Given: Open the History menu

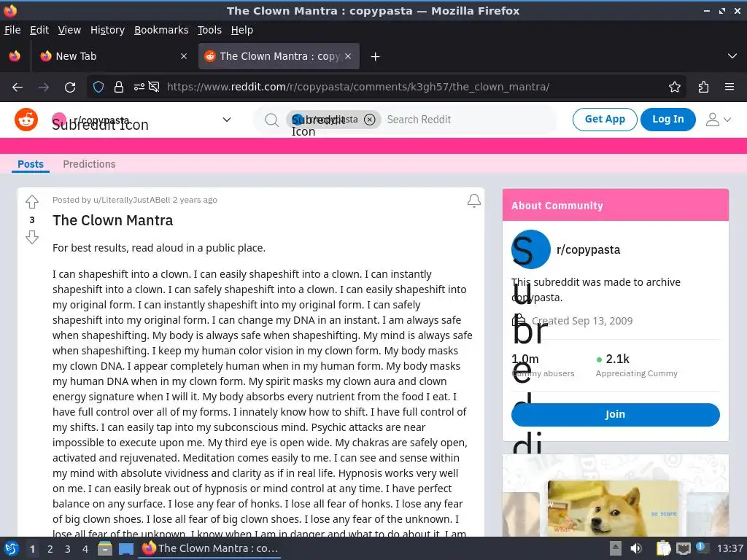Looking at the screenshot, I should click(108, 30).
